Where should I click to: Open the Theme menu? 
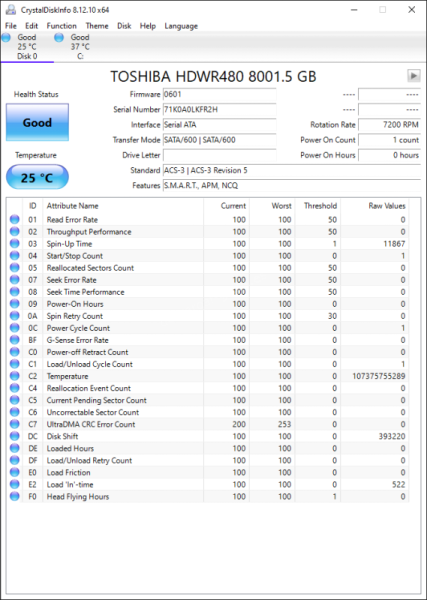coord(97,26)
